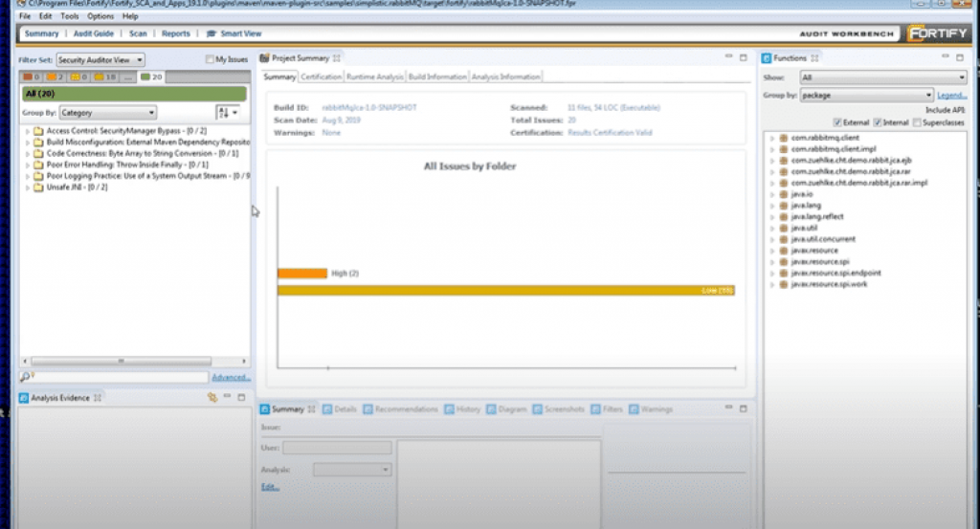Click the Scan toolbar button
This screenshot has height=529, width=980.
138,33
